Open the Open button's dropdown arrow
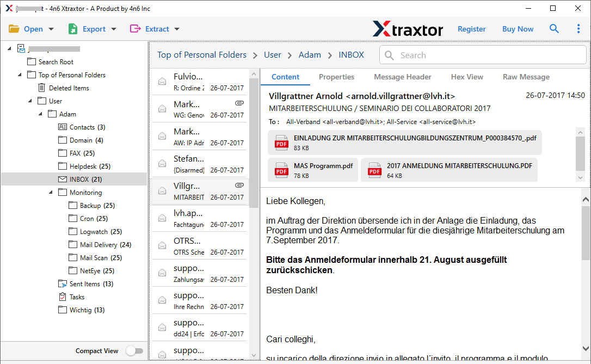This screenshot has width=591, height=364. pyautogui.click(x=50, y=28)
